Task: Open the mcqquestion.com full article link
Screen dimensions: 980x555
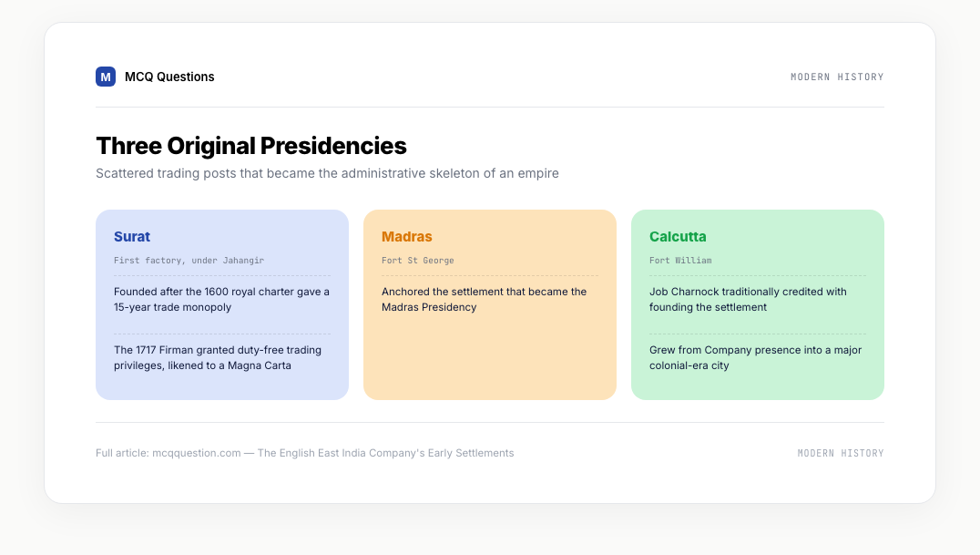Action: 304,453
